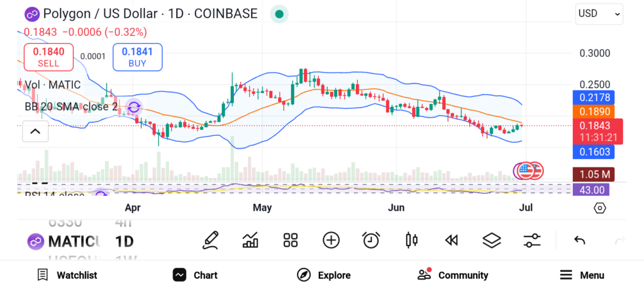Tap the Jun date axis label
This screenshot has height=290, width=644.
(396, 208)
